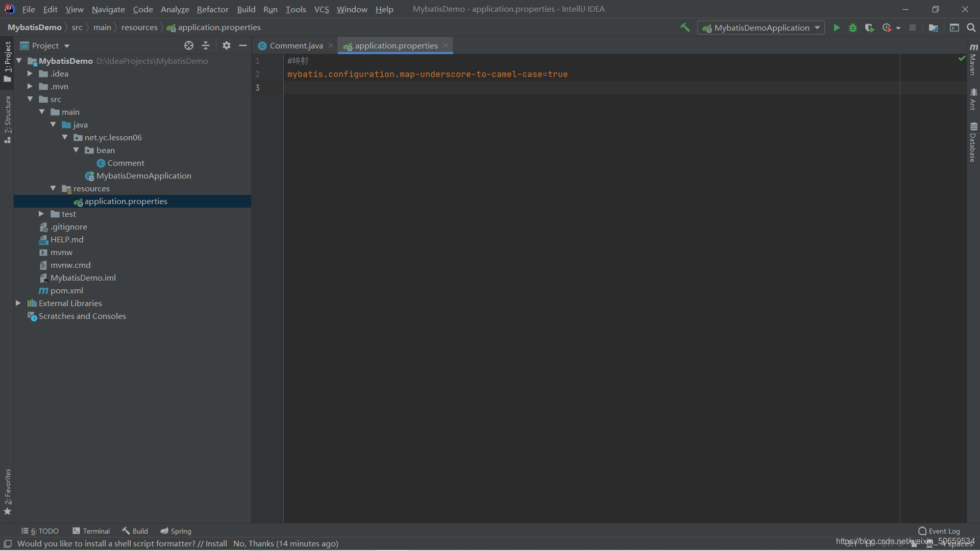Close the application.properties tab
980x551 pixels.
(x=446, y=45)
